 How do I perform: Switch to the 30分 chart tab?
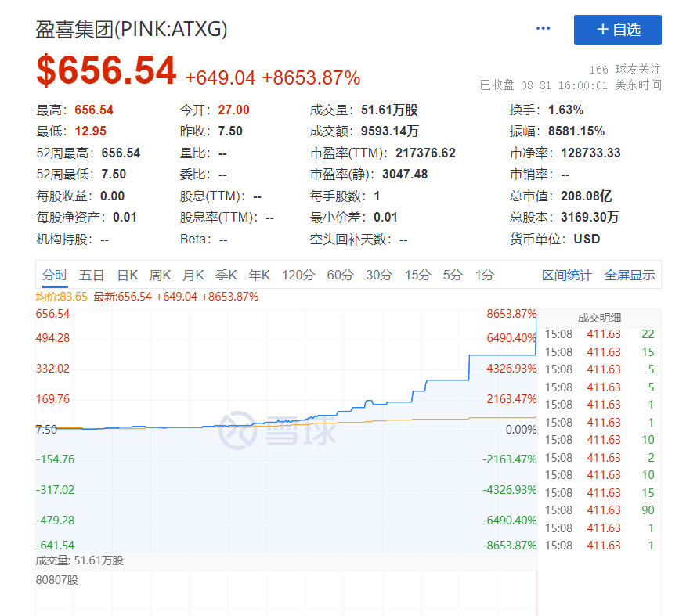point(379,276)
